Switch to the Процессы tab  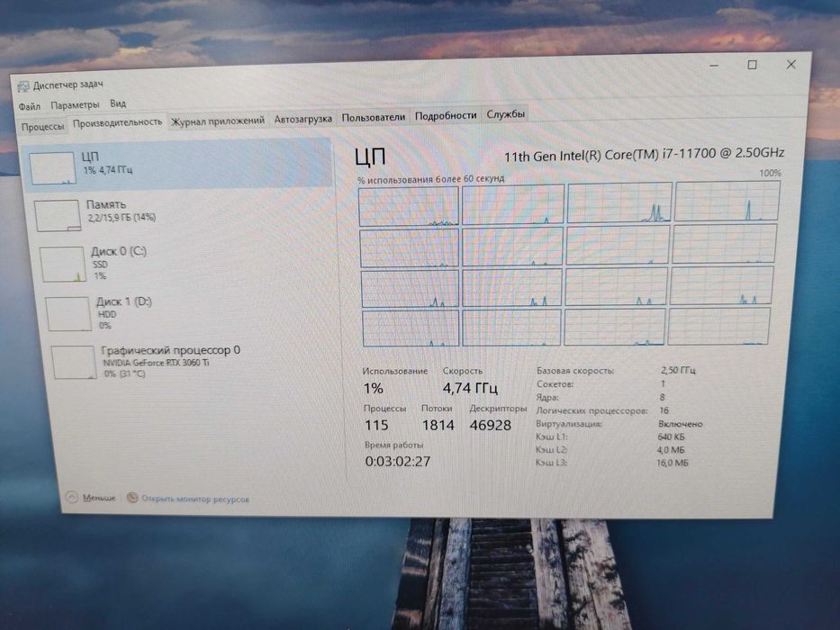coord(43,127)
